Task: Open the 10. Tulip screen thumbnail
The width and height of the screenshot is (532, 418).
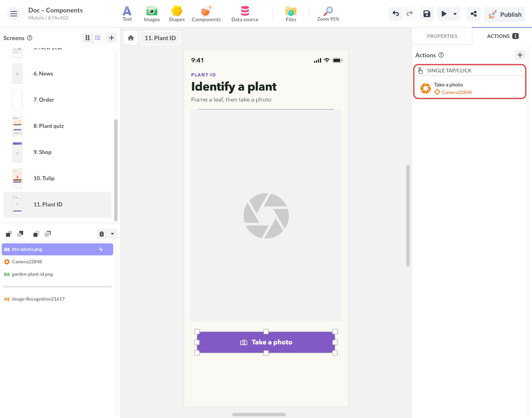Action: [x=17, y=178]
